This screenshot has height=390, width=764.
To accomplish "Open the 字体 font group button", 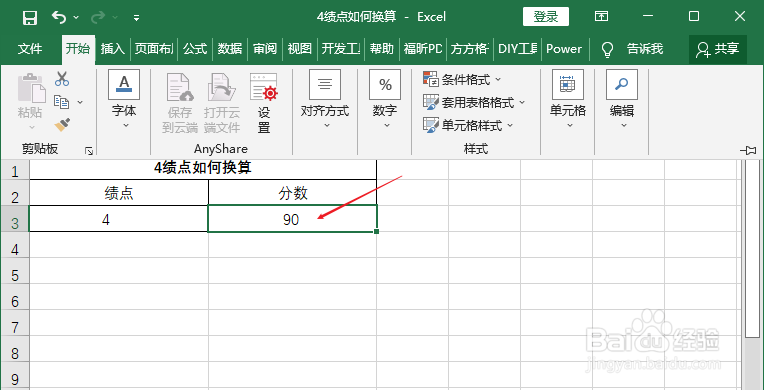I will [x=124, y=100].
